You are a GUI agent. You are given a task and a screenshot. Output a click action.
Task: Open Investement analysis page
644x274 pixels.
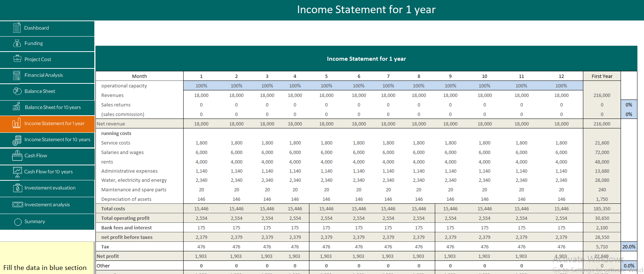click(x=47, y=205)
